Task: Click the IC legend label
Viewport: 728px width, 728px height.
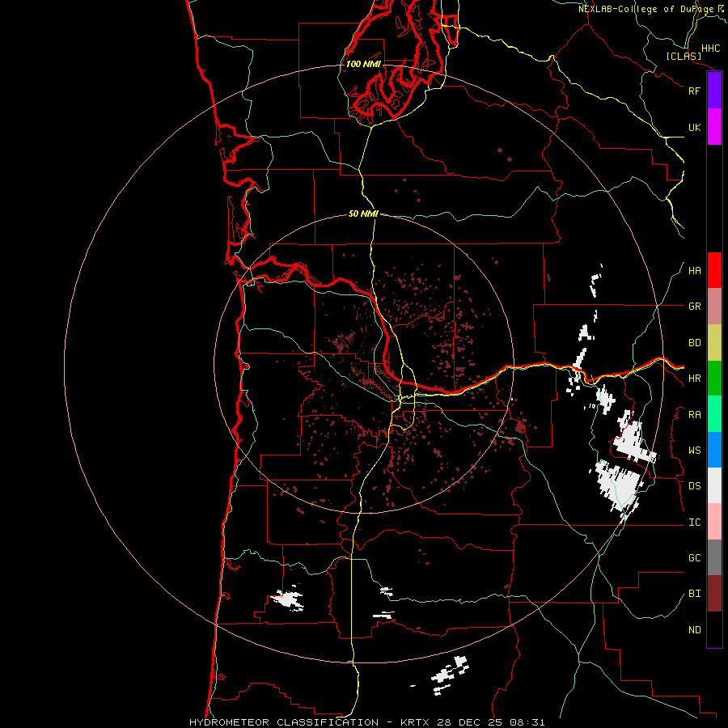Action: 694,522
